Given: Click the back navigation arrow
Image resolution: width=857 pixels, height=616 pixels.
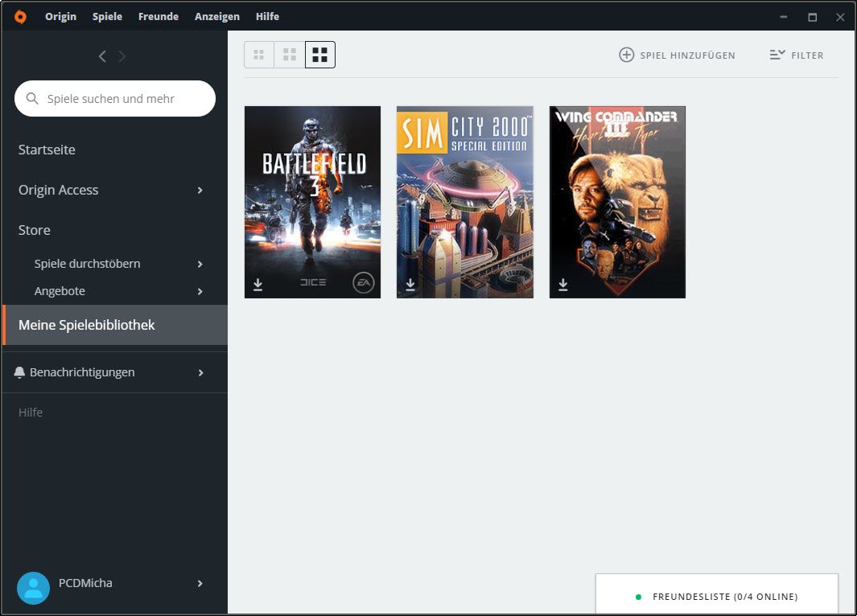Looking at the screenshot, I should [x=102, y=56].
